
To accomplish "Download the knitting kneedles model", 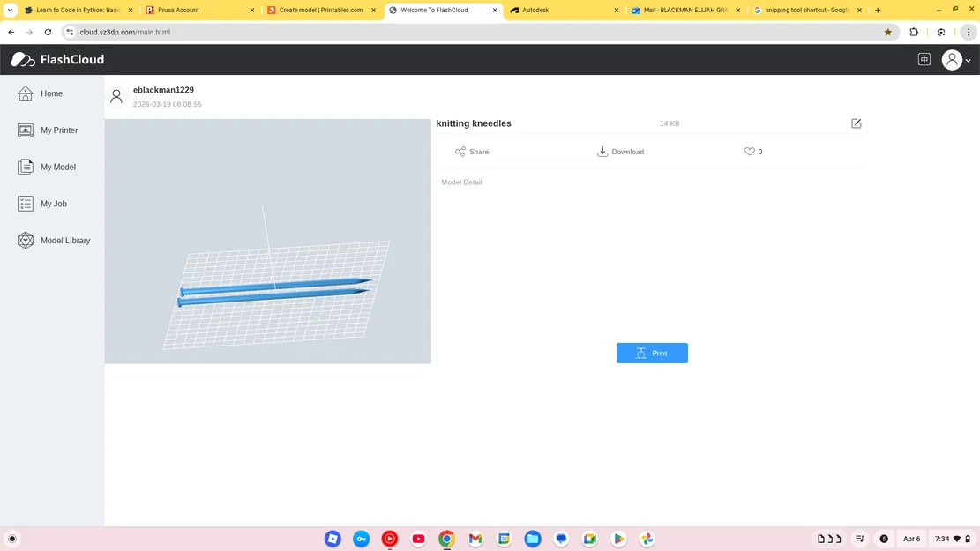I will (x=621, y=152).
